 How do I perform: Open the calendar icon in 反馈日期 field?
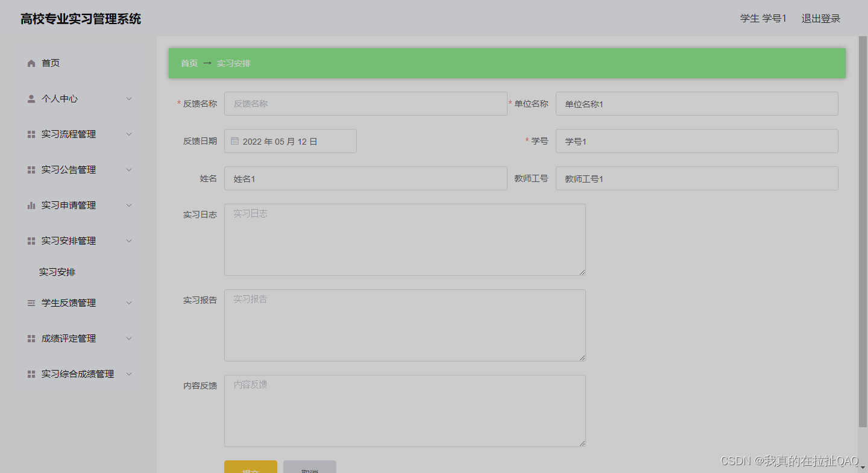click(234, 140)
